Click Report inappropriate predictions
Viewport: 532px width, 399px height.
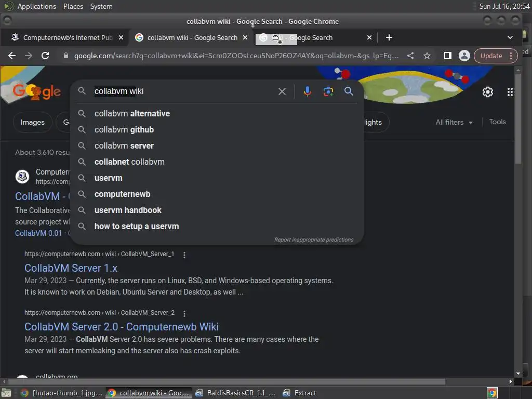pos(314,240)
